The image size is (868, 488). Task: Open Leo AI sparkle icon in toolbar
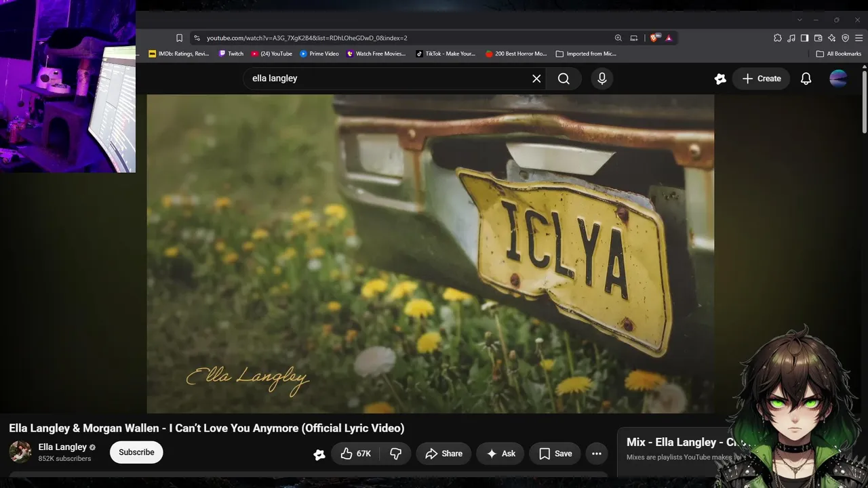tap(831, 38)
